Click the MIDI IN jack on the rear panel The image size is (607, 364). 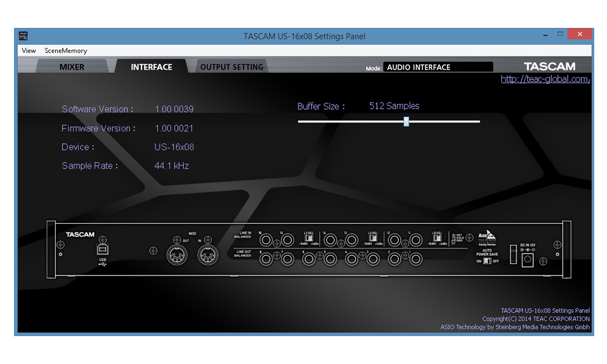(208, 255)
